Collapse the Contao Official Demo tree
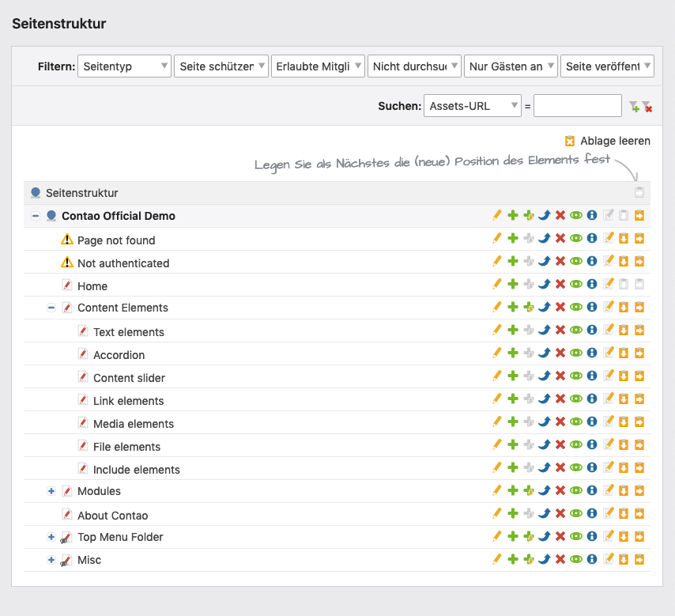Screen dimensions: 675x616 click(36, 216)
